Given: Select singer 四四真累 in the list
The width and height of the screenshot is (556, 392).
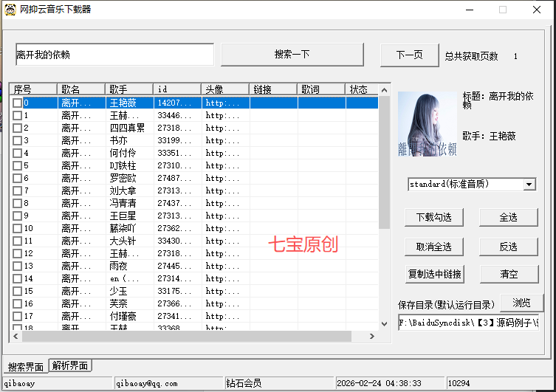Looking at the screenshot, I should point(127,128).
